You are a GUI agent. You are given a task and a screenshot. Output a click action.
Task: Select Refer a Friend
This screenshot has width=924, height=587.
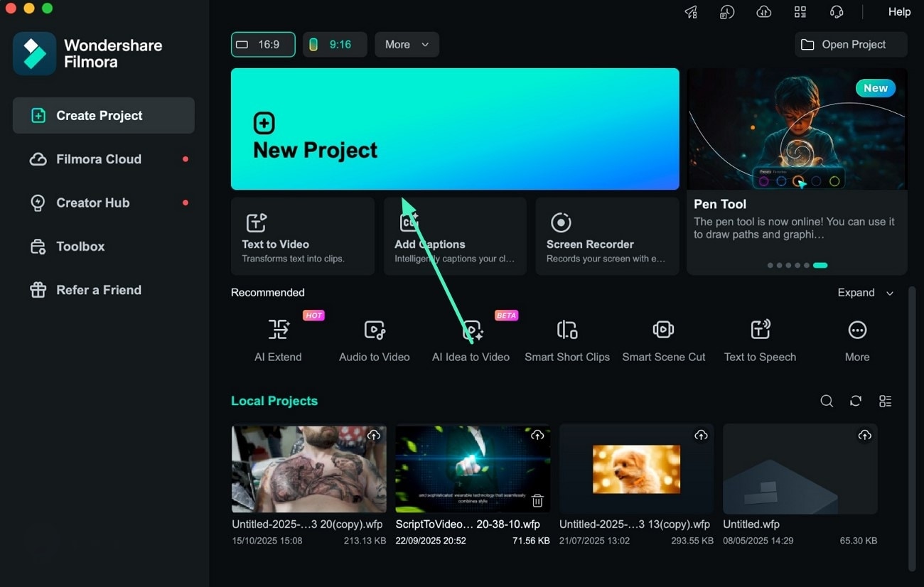tap(104, 290)
